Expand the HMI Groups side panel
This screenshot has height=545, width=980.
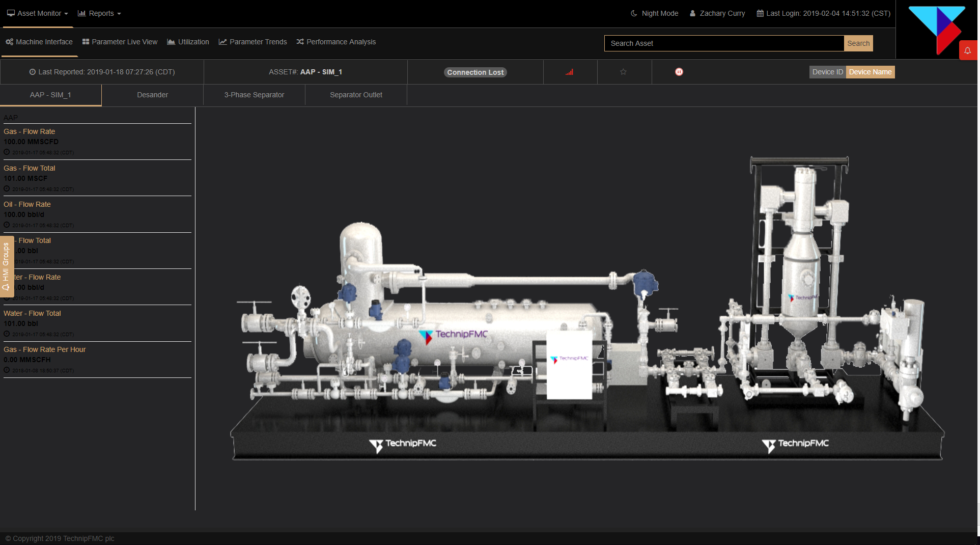[x=7, y=267]
